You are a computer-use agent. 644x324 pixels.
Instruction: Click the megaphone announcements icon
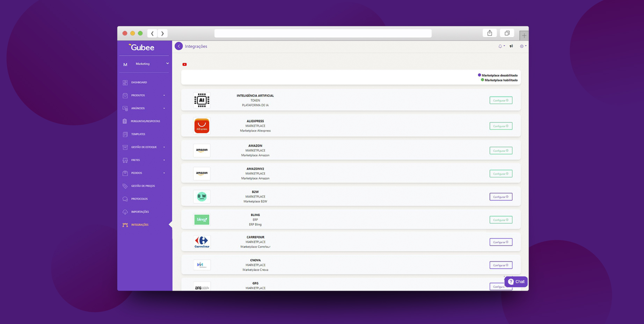tap(511, 46)
